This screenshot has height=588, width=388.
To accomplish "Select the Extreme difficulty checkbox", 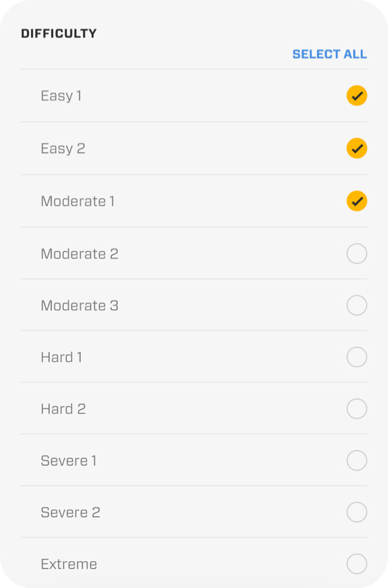I will [x=356, y=563].
